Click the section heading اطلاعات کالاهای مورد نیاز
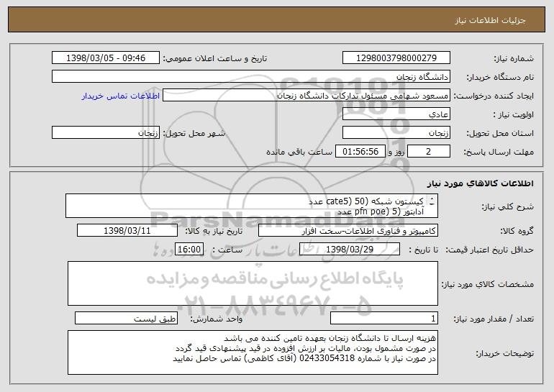 [x=480, y=183]
